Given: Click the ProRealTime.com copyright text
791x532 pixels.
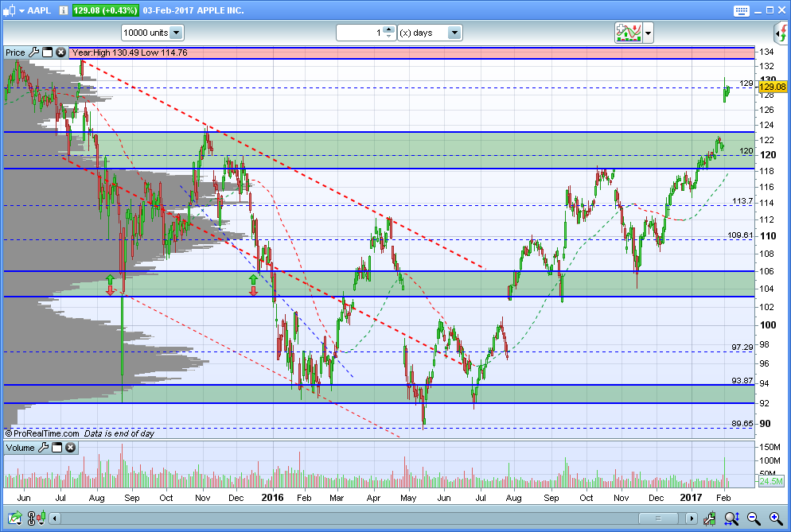Looking at the screenshot, I should [42, 433].
